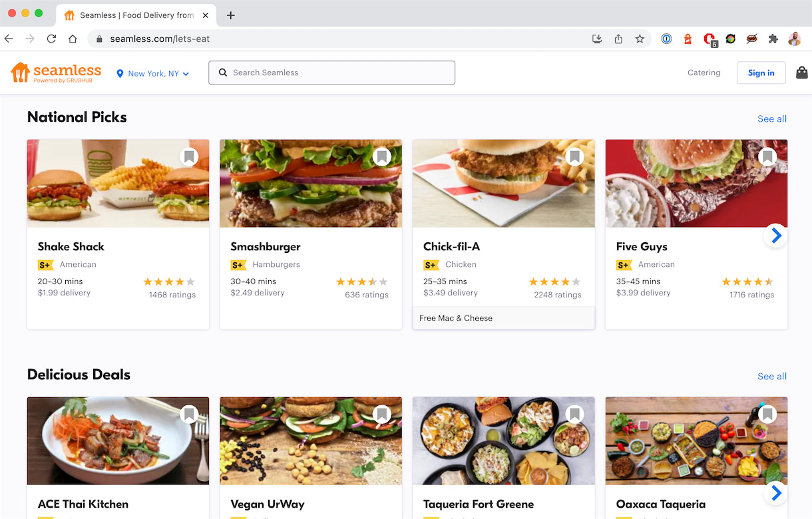Click the Search Seamless input field
Image resolution: width=812 pixels, height=519 pixels.
332,73
